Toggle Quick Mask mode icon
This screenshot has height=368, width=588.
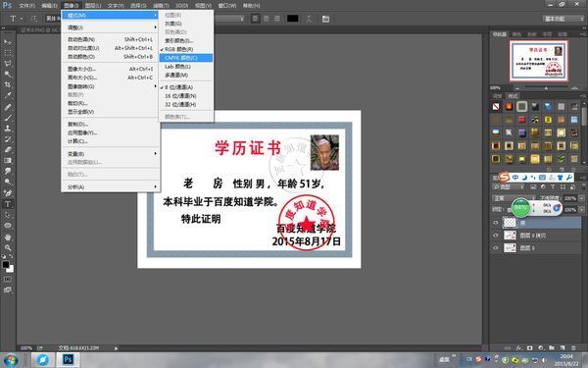pos(8,280)
